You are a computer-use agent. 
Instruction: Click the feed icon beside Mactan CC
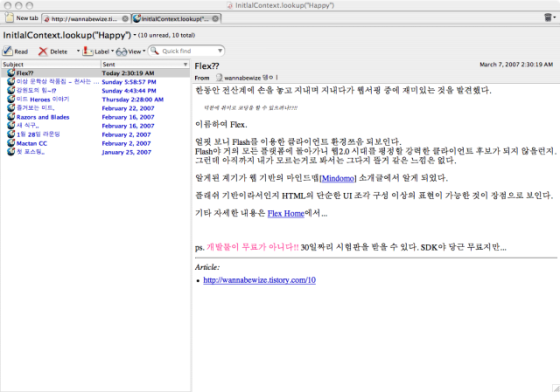pyautogui.click(x=11, y=143)
